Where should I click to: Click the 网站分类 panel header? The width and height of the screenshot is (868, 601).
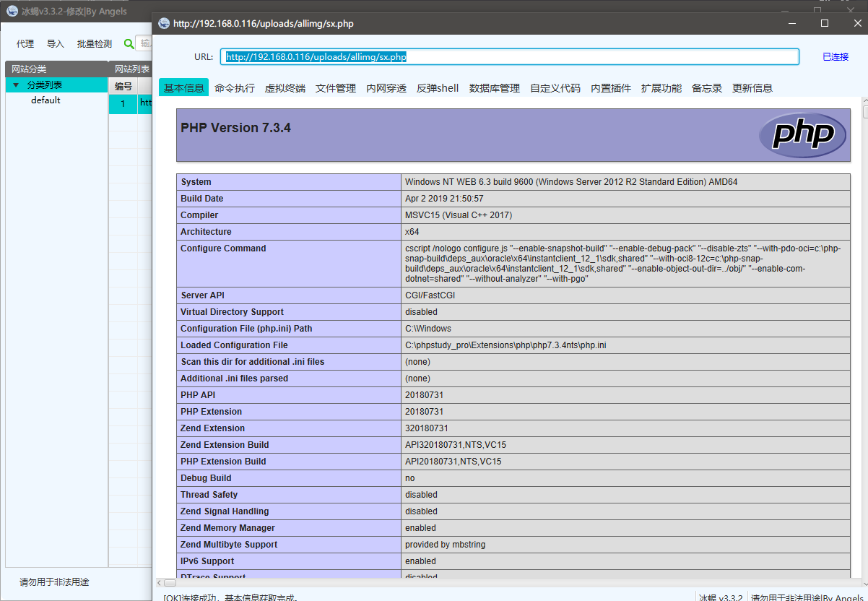[x=57, y=69]
